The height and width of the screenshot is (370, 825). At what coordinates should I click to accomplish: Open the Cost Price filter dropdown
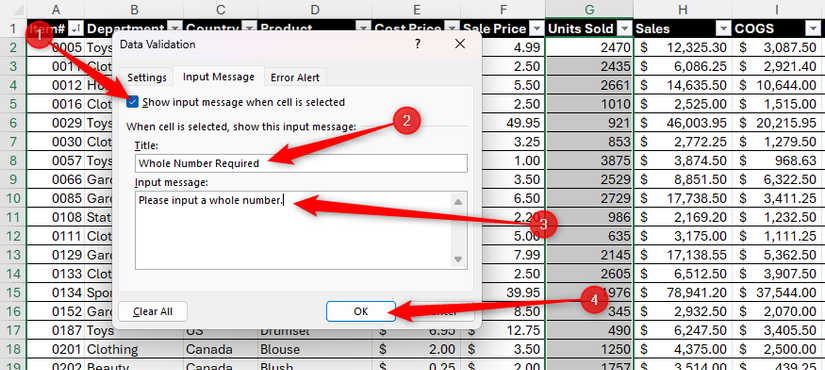tap(452, 29)
